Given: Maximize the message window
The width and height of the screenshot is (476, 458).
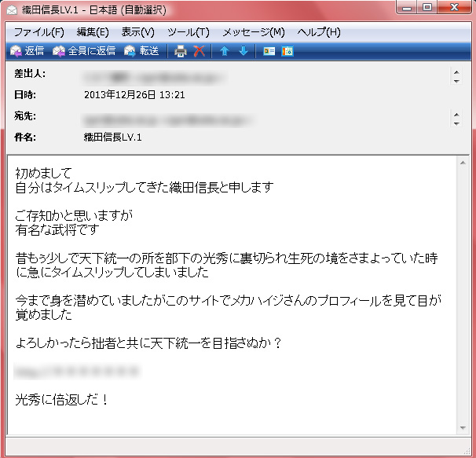Looking at the screenshot, I should point(427,7).
